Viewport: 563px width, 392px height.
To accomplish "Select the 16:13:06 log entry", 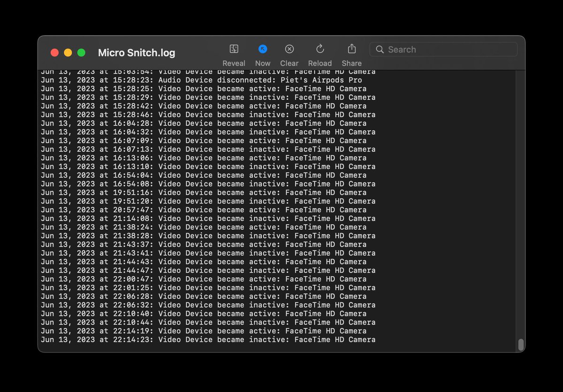I will [204, 158].
